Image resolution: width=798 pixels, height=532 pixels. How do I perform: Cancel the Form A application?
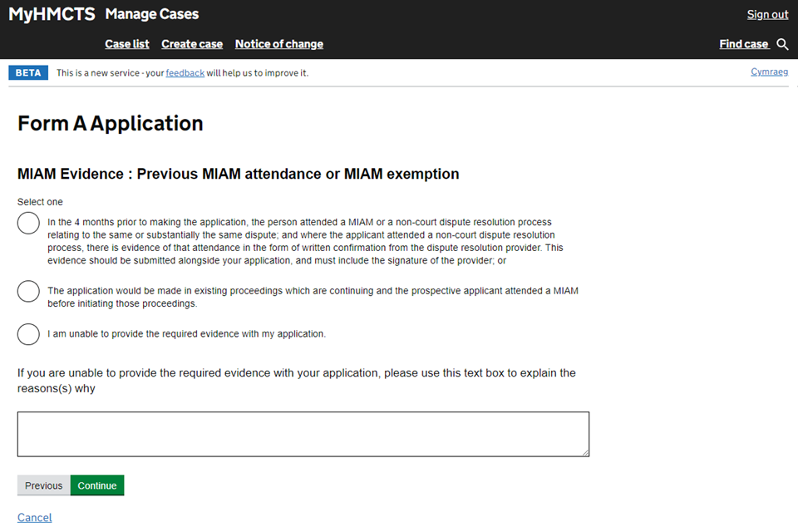click(35, 518)
